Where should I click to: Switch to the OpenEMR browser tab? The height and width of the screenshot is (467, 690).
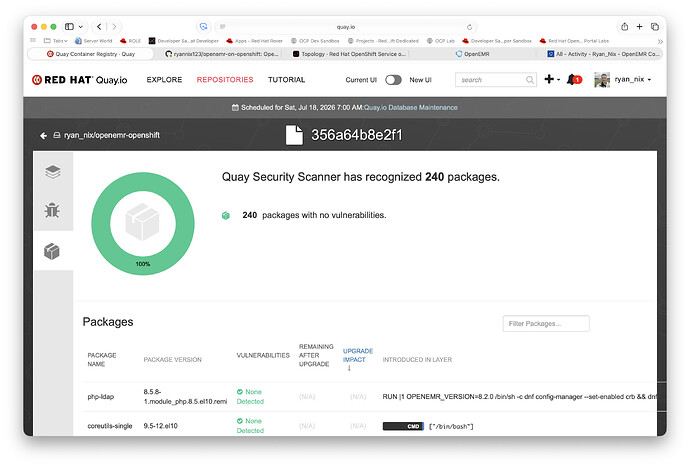pos(473,54)
